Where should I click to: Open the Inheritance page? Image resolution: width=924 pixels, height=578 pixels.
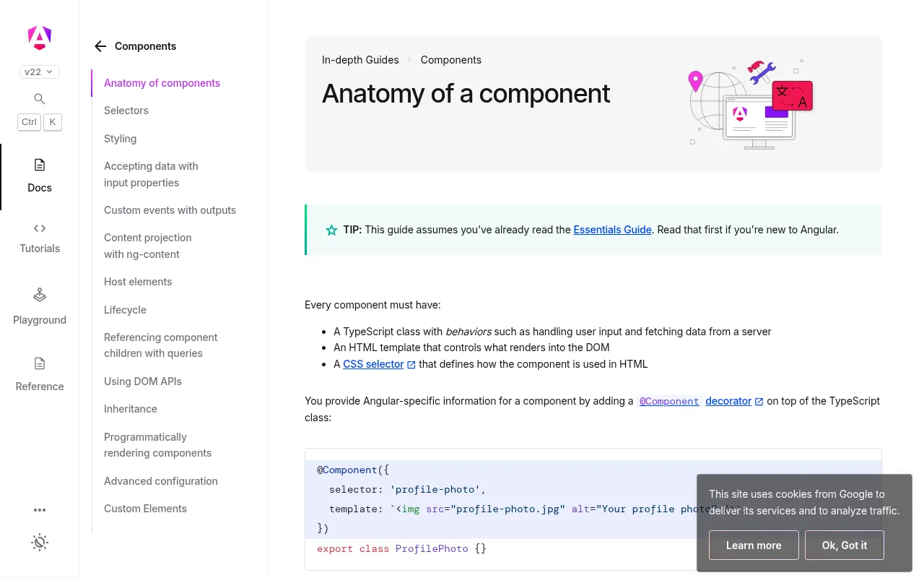tap(131, 409)
